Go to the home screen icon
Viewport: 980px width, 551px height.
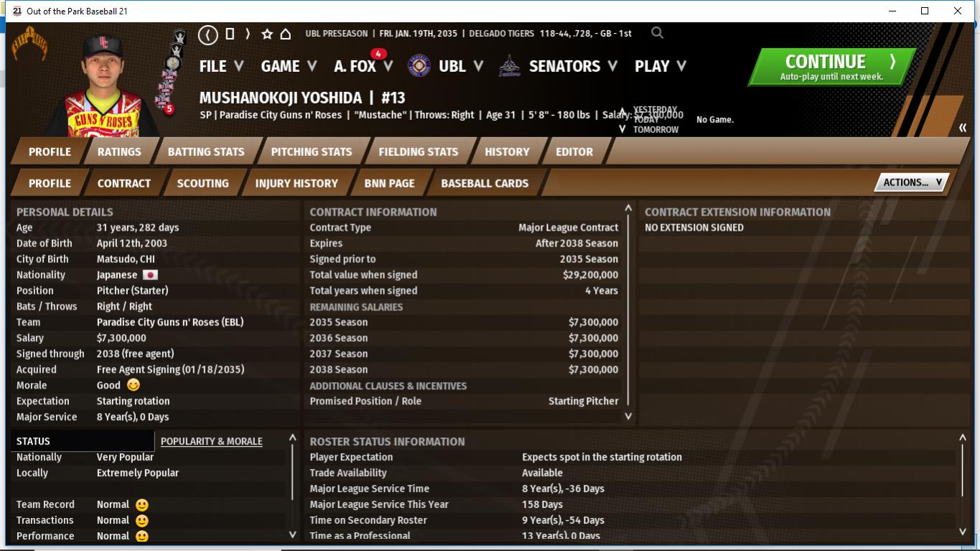pos(285,34)
